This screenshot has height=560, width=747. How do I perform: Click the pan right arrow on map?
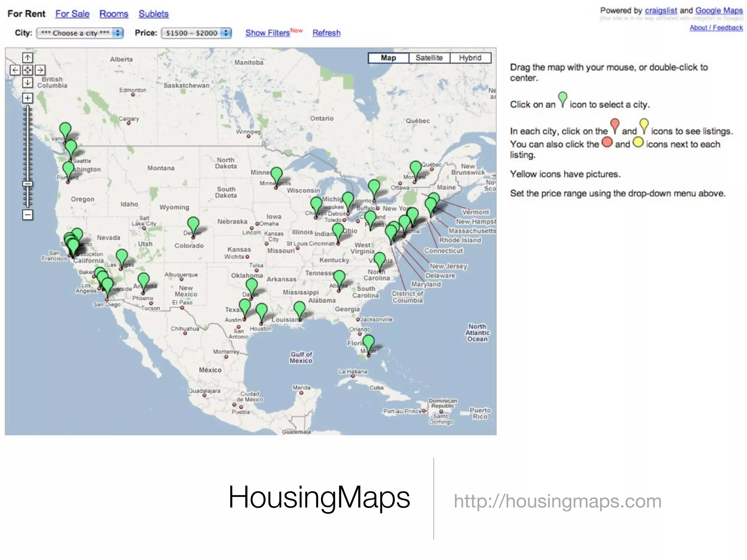click(x=40, y=70)
